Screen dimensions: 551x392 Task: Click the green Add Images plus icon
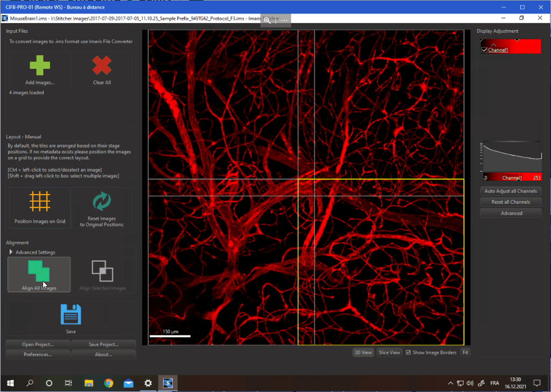pyautogui.click(x=40, y=65)
